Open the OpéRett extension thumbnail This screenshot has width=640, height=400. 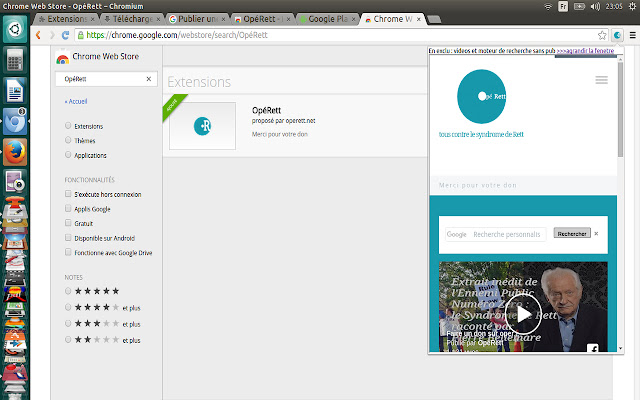pyautogui.click(x=202, y=126)
